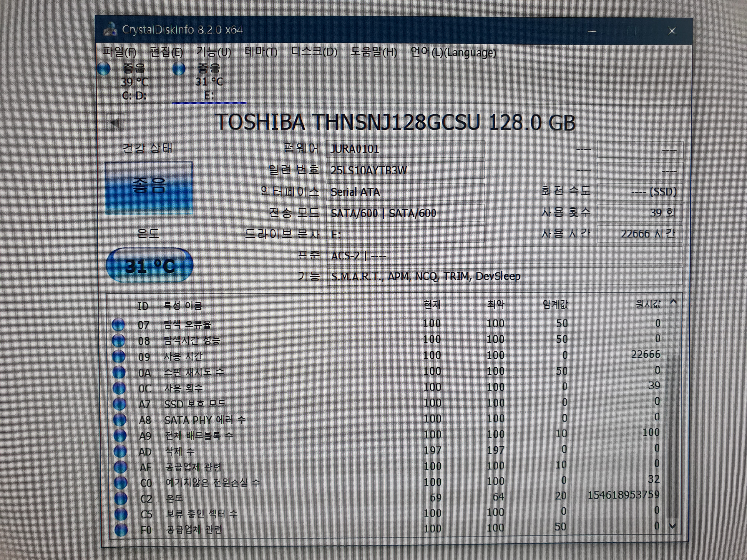Click the 원시값 column header

tap(648, 304)
